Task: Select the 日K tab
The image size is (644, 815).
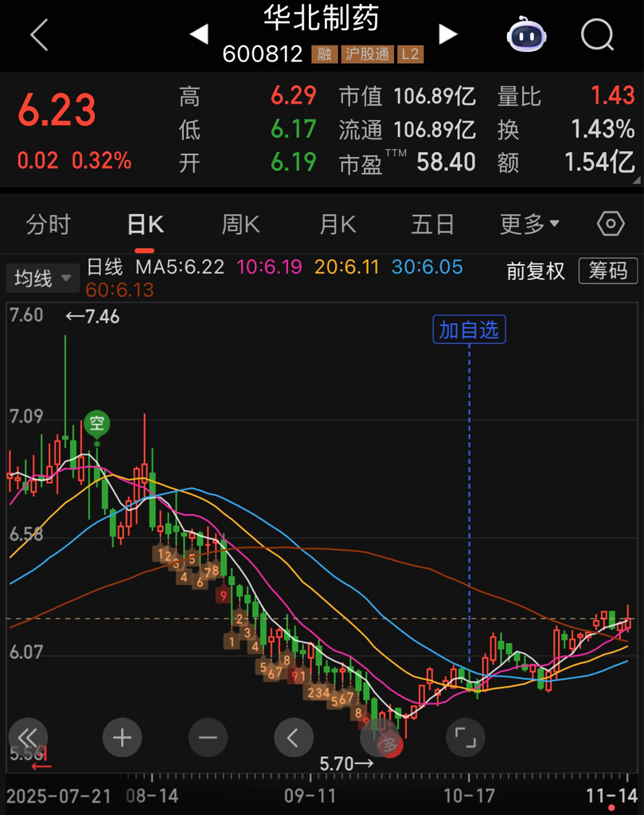Action: tap(145, 224)
